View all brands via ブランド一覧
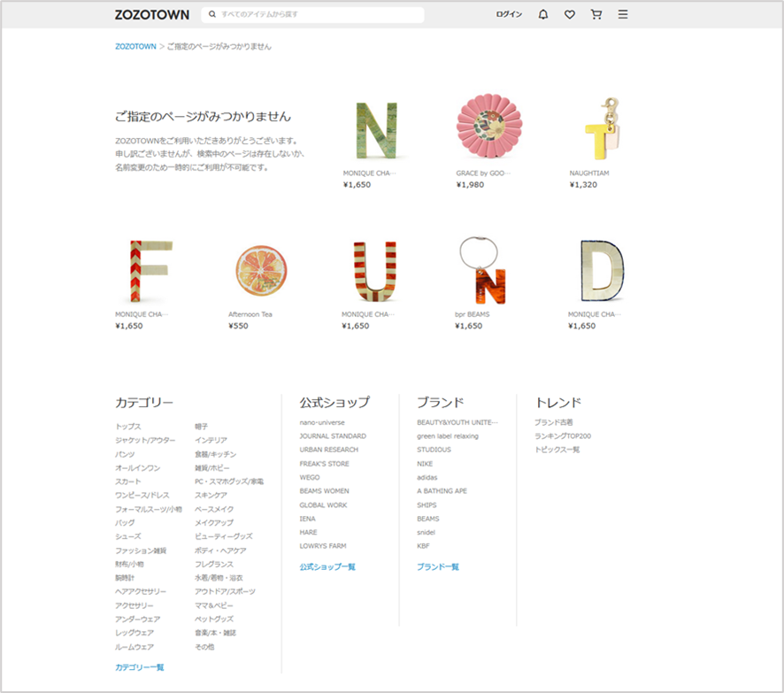The height and width of the screenshot is (693, 784). 438,567
